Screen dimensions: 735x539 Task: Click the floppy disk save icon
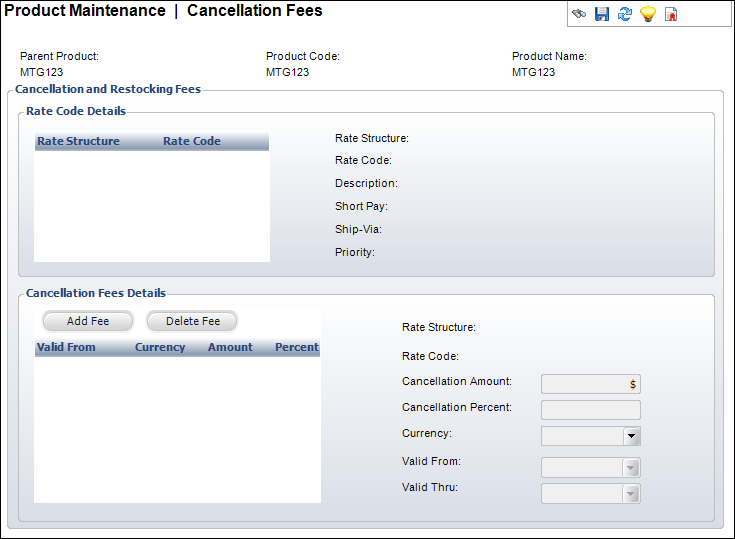coord(602,14)
